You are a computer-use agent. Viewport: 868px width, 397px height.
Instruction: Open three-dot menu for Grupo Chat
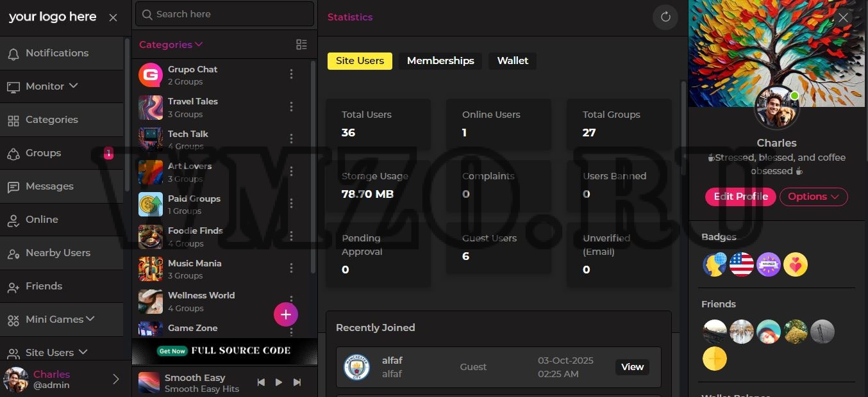291,74
